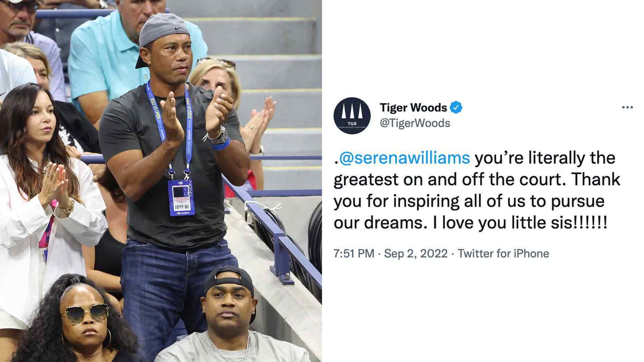Click the credential badge hanging from lanyard
Viewport: 644px width, 362px height.
pyautogui.click(x=181, y=198)
